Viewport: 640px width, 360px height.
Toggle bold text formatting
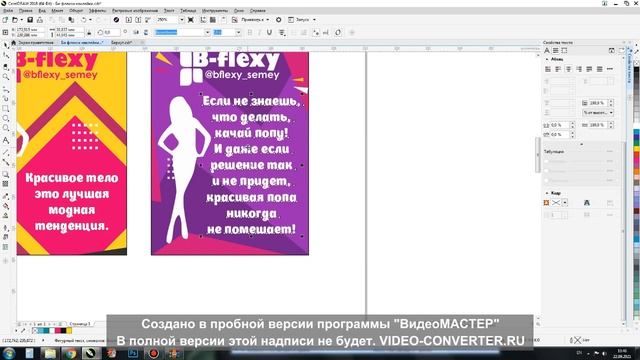[x=250, y=32]
